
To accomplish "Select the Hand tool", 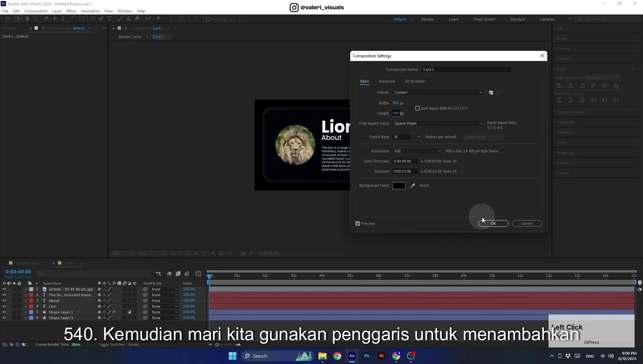I will pos(27,19).
